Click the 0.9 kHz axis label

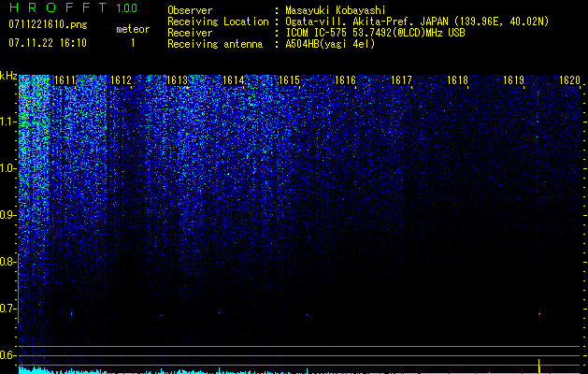(8, 215)
